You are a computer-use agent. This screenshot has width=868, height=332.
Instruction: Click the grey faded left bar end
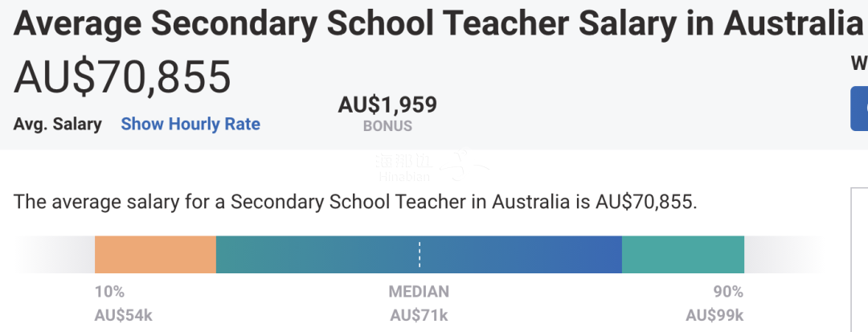tap(55, 255)
